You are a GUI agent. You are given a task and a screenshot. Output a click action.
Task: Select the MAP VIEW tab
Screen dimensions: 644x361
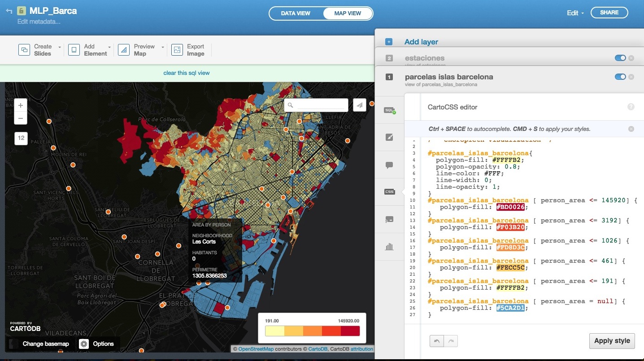coord(348,13)
